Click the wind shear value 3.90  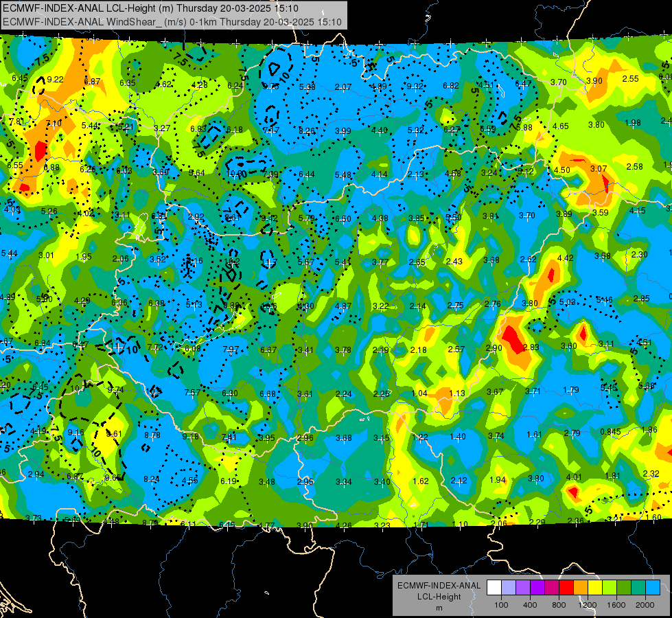pyautogui.click(x=594, y=80)
